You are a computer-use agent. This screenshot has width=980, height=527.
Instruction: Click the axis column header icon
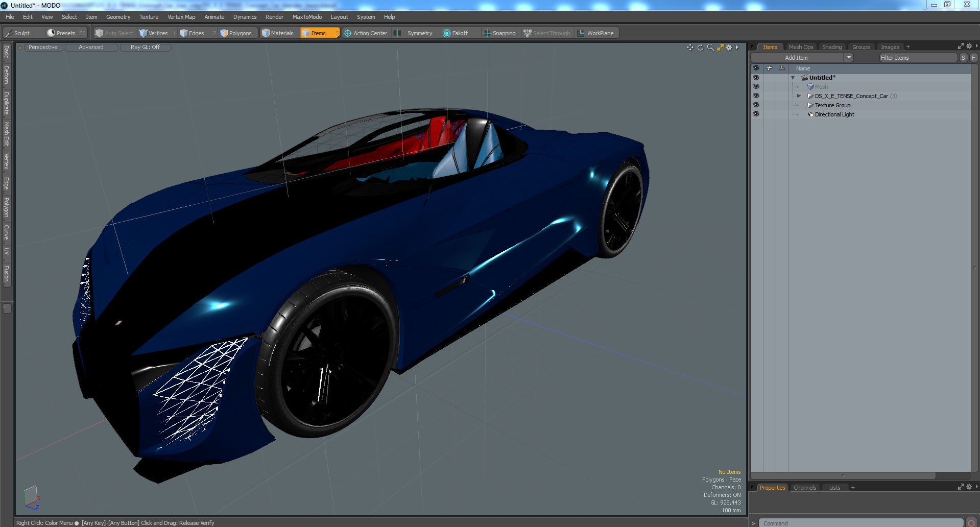click(782, 68)
